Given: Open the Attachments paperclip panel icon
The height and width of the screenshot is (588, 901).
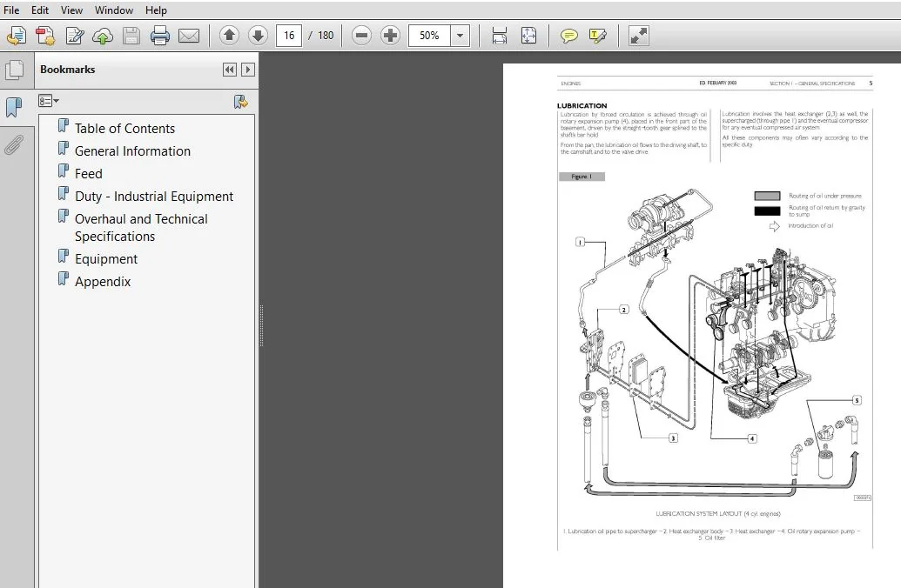Looking at the screenshot, I should 14,144.
